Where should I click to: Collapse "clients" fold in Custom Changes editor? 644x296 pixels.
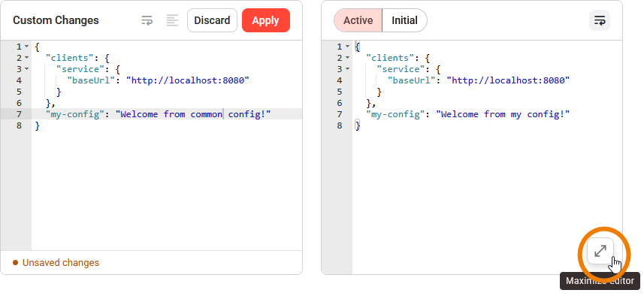click(27, 58)
